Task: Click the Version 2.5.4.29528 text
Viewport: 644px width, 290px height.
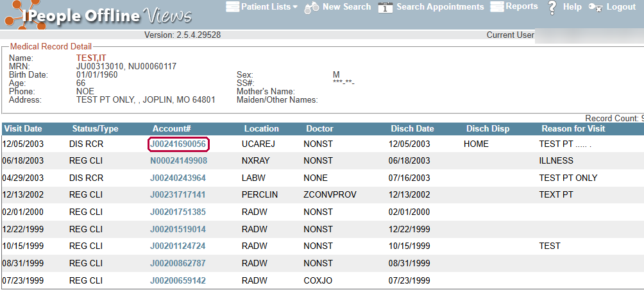Action: pos(183,35)
